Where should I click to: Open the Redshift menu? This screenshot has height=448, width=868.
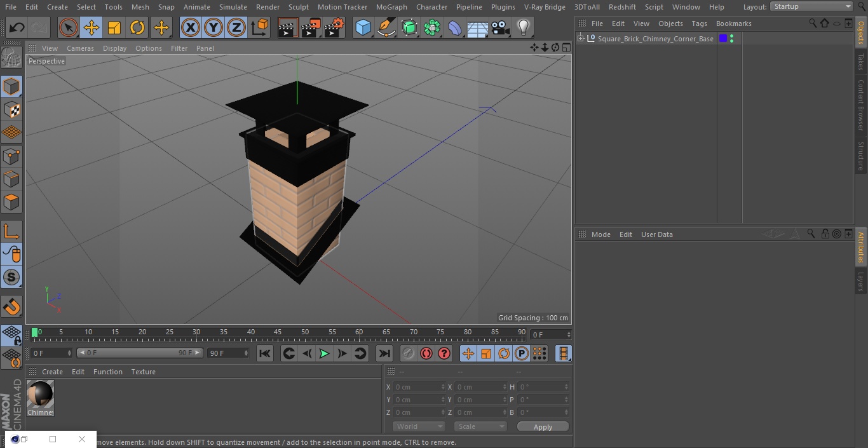click(x=622, y=7)
